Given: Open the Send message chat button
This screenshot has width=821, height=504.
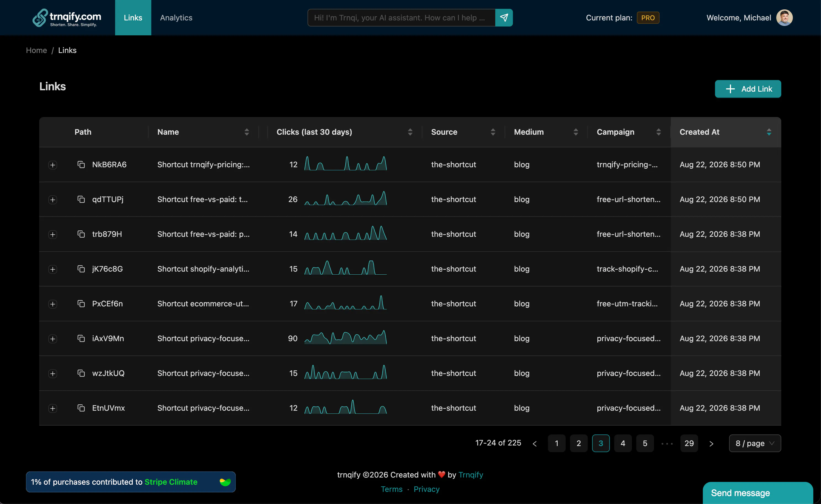Looking at the screenshot, I should tap(758, 493).
